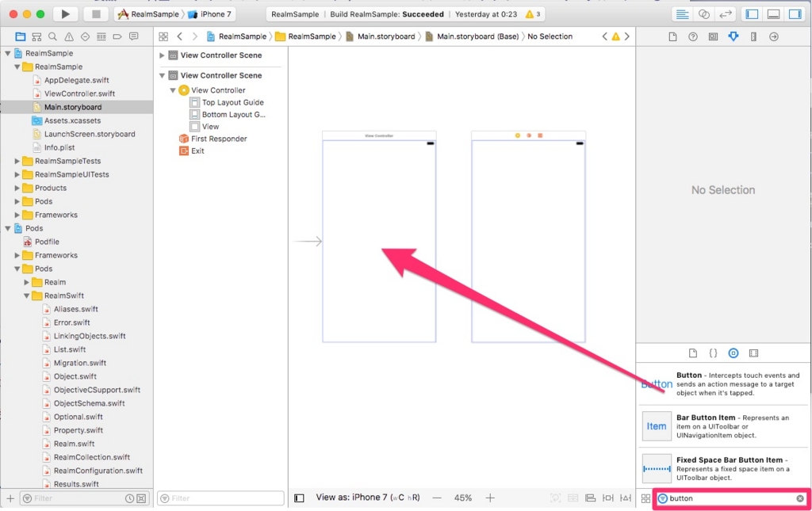Collapse the second View Controller Scene

coord(162,75)
